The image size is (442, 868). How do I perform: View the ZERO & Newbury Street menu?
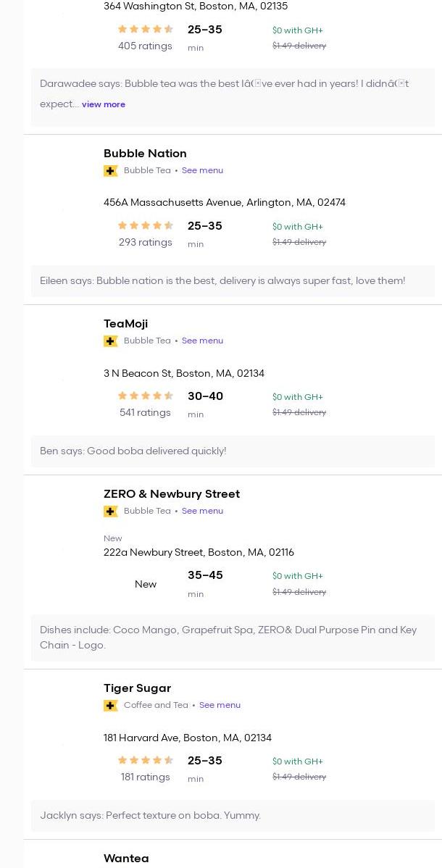[x=202, y=512]
